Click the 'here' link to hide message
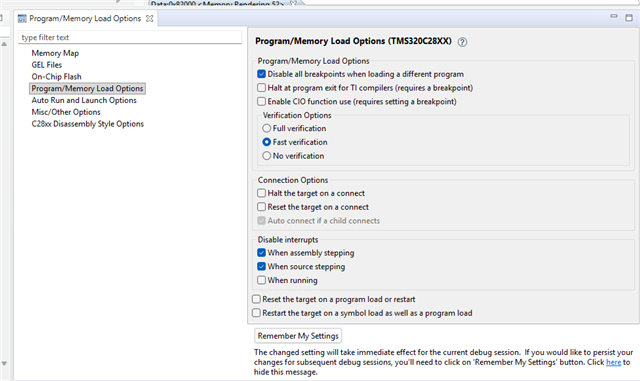The height and width of the screenshot is (381, 640). pyautogui.click(x=613, y=362)
